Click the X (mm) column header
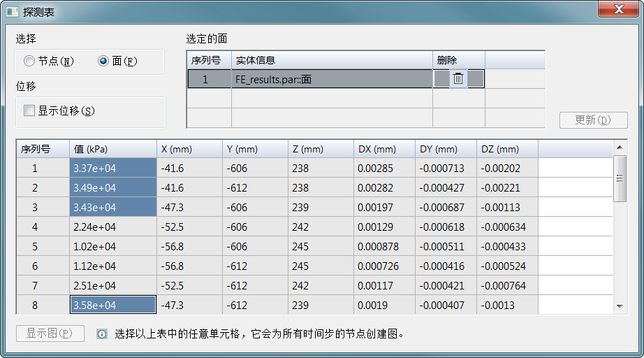644x358 pixels. pyautogui.click(x=189, y=149)
